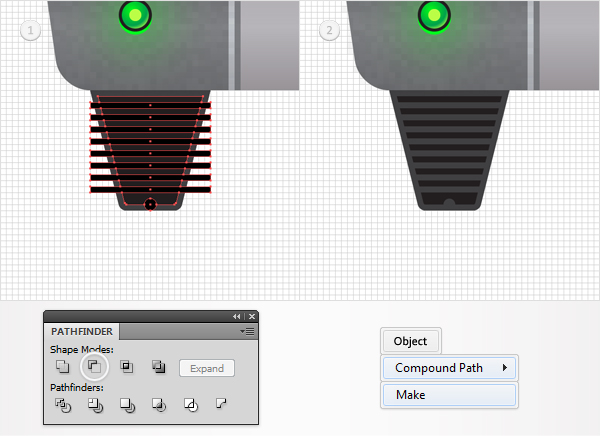Select the round black circle at the grille bottom

[x=150, y=204]
